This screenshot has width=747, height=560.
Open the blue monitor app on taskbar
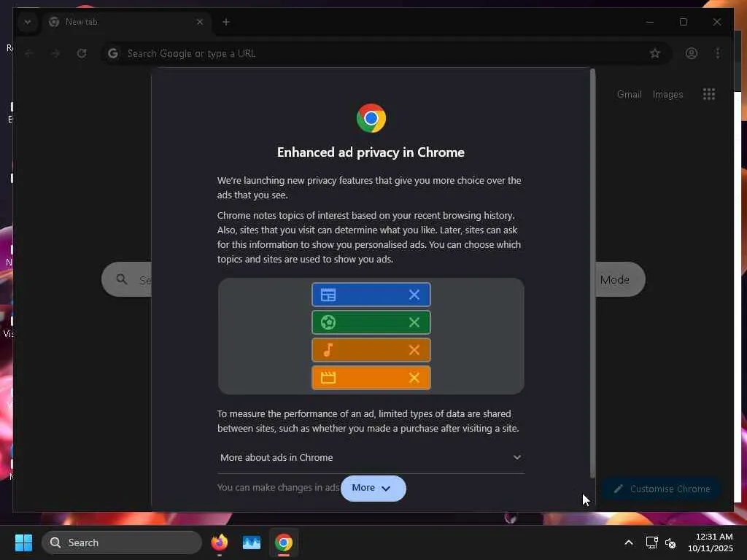[x=252, y=542]
